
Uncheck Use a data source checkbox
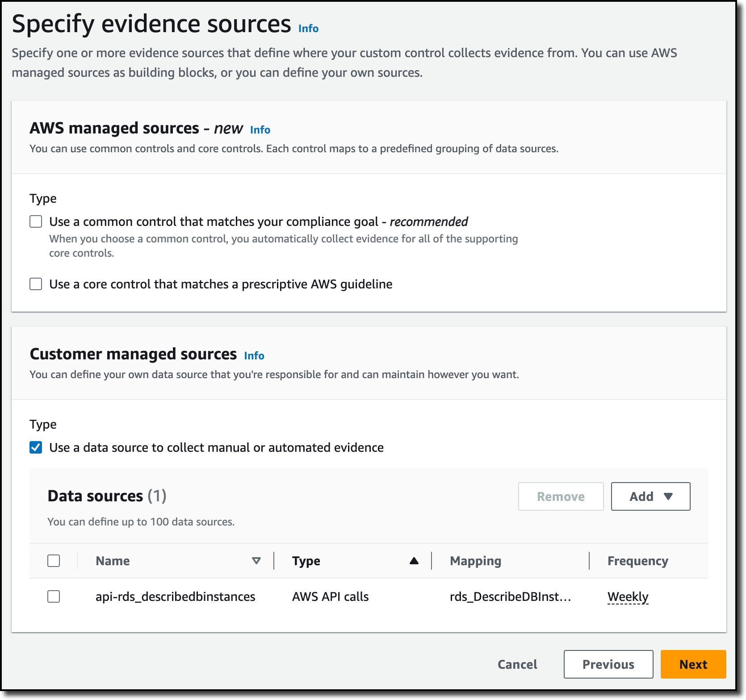click(36, 447)
